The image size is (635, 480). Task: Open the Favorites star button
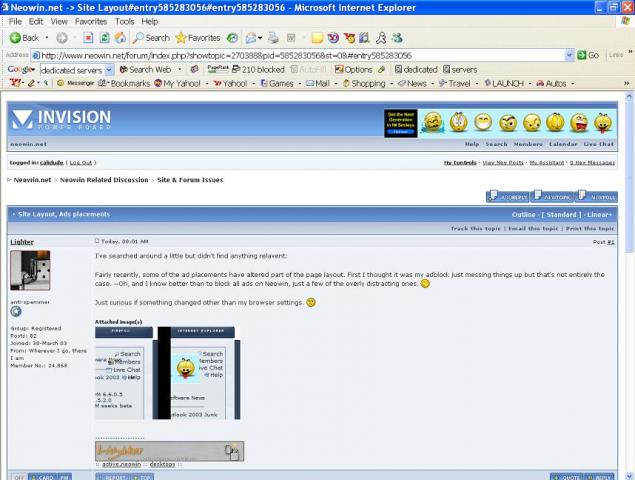point(198,38)
